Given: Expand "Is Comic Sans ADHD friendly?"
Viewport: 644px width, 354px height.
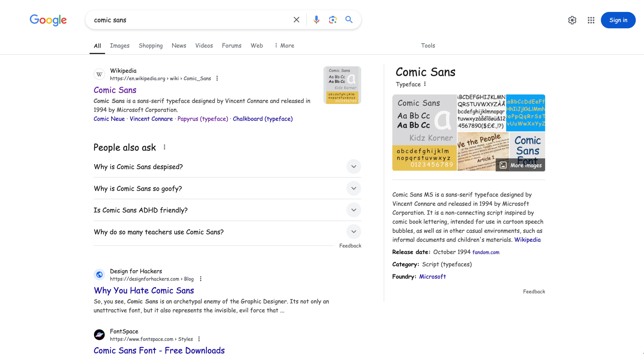Looking at the screenshot, I should (354, 210).
